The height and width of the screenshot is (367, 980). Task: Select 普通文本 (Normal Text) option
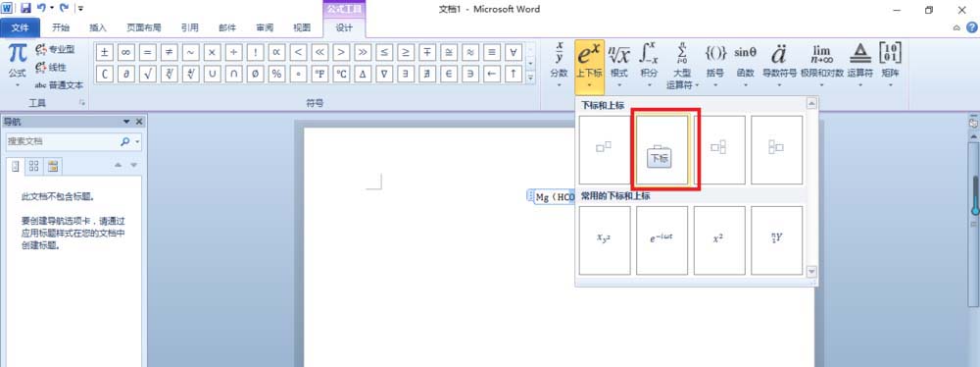click(x=59, y=84)
